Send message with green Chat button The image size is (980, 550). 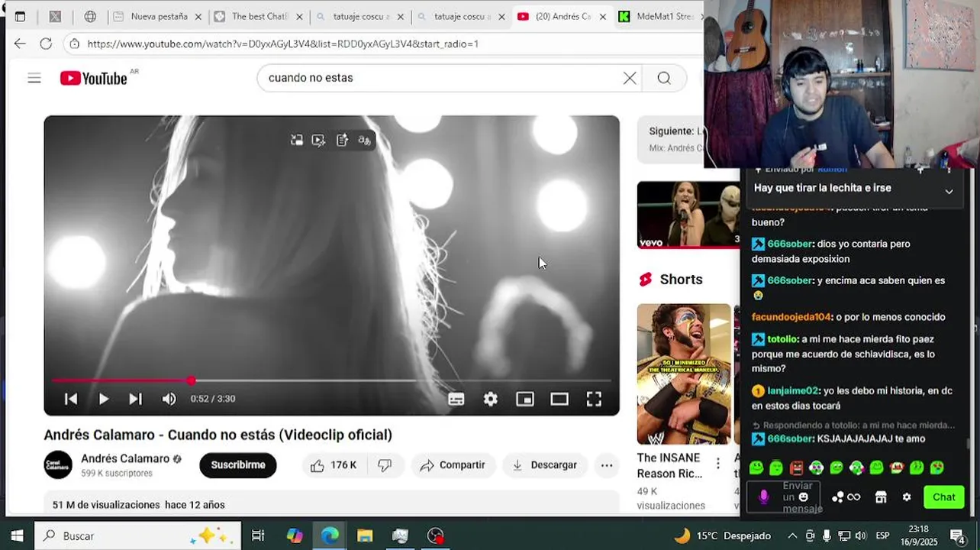pyautogui.click(x=943, y=497)
